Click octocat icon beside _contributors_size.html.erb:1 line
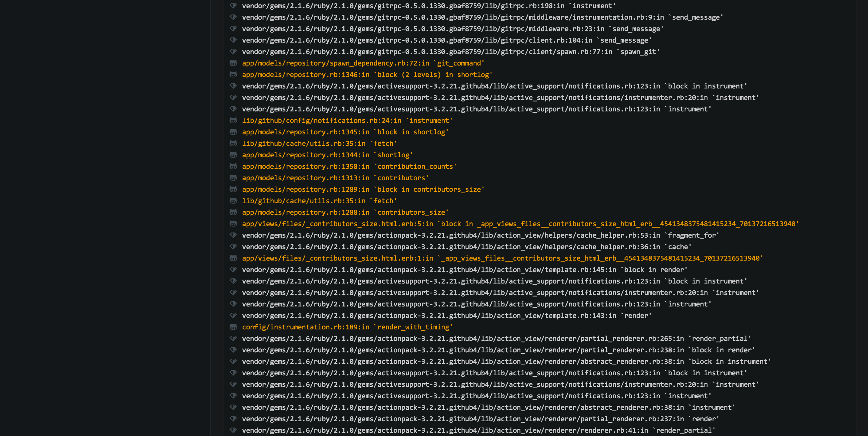868x436 pixels. point(233,258)
